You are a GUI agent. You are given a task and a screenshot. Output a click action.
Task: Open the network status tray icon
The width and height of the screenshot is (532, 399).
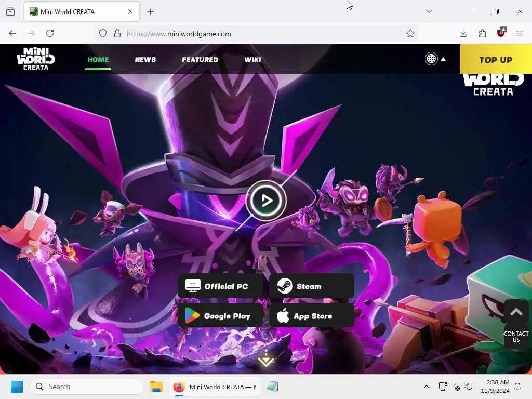pos(443,387)
